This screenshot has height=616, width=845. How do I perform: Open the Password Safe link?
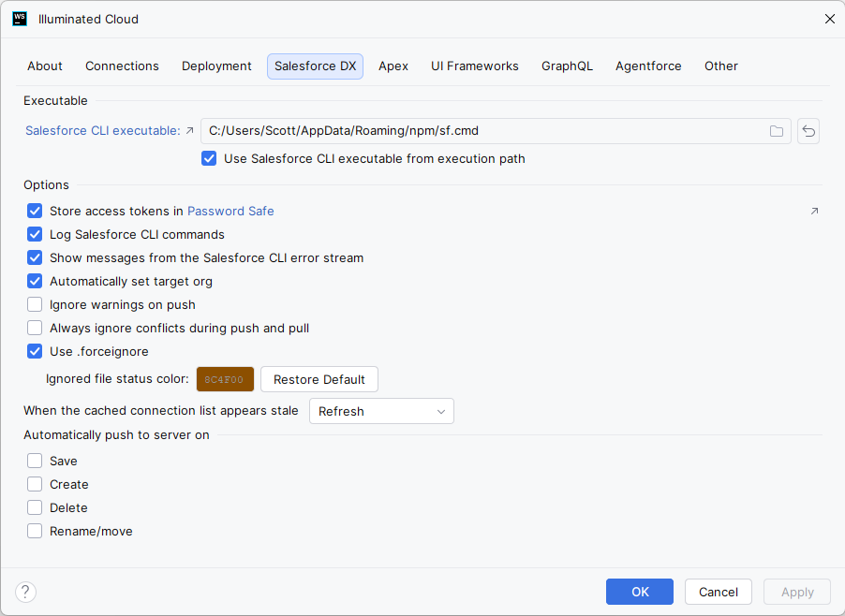(x=230, y=211)
